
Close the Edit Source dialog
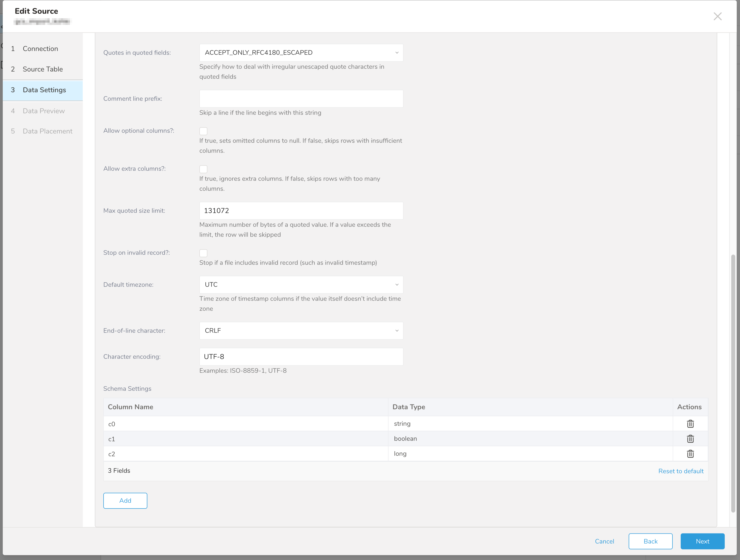[x=717, y=16]
